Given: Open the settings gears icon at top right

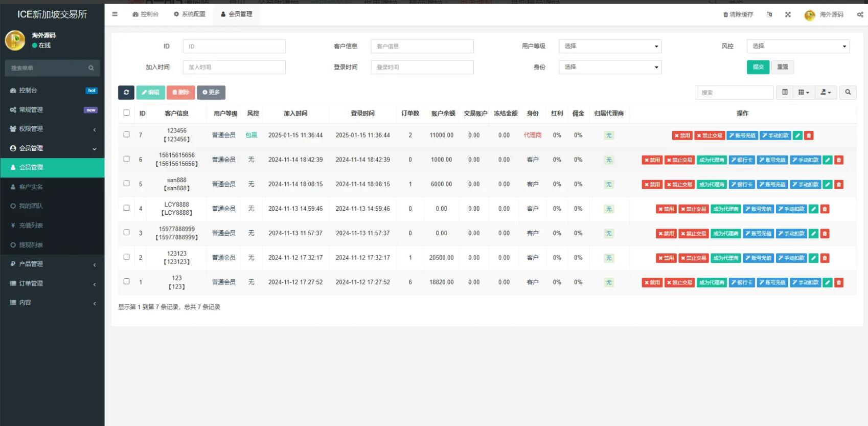Looking at the screenshot, I should pos(860,15).
